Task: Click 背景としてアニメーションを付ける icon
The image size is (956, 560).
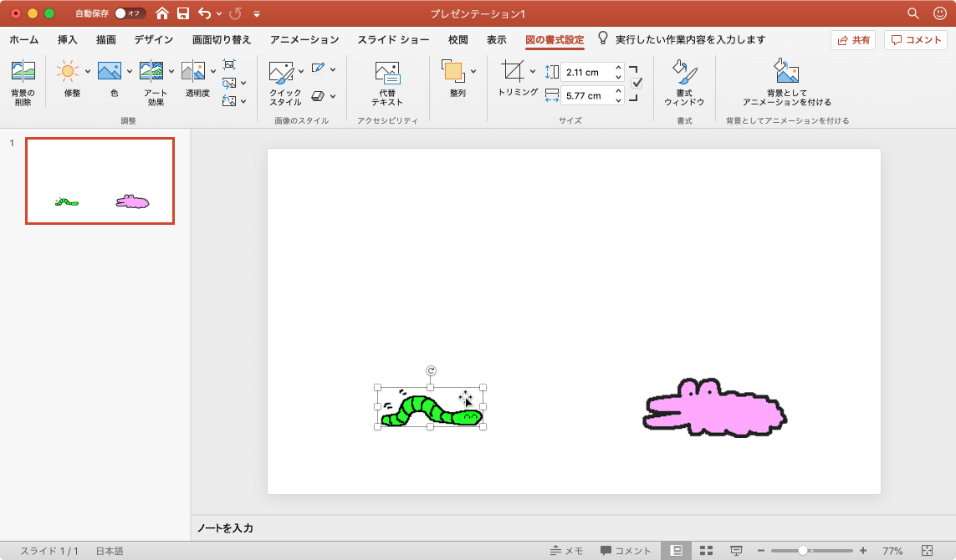Action: coord(786,74)
